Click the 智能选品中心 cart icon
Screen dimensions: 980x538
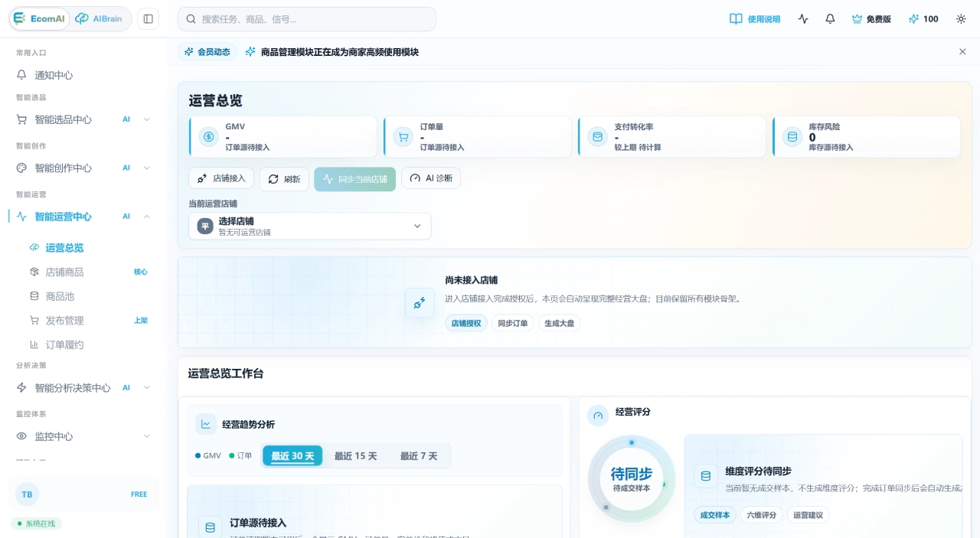pyautogui.click(x=21, y=119)
